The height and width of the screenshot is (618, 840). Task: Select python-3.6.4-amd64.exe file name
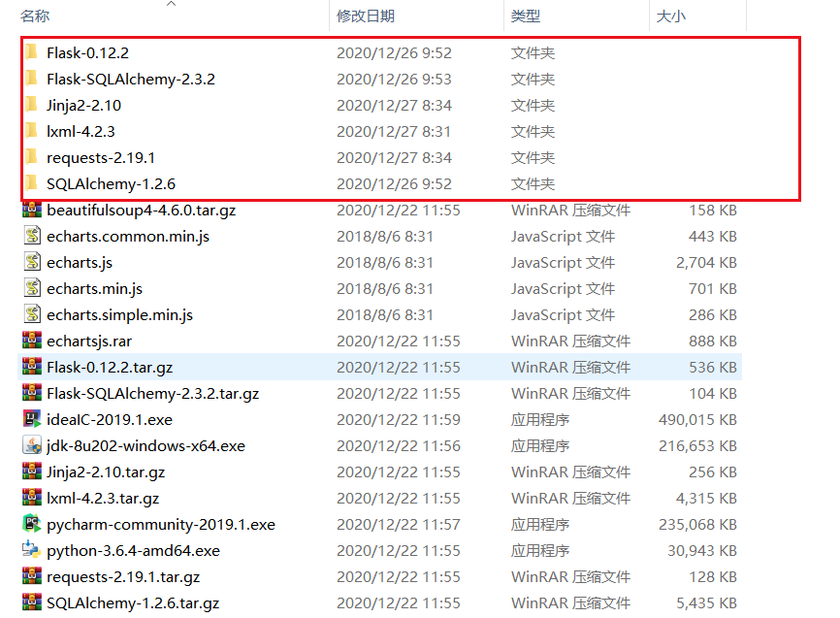(x=134, y=551)
